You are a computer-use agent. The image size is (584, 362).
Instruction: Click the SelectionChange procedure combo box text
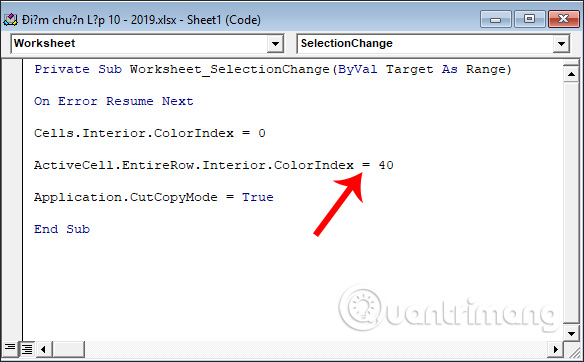(x=346, y=43)
